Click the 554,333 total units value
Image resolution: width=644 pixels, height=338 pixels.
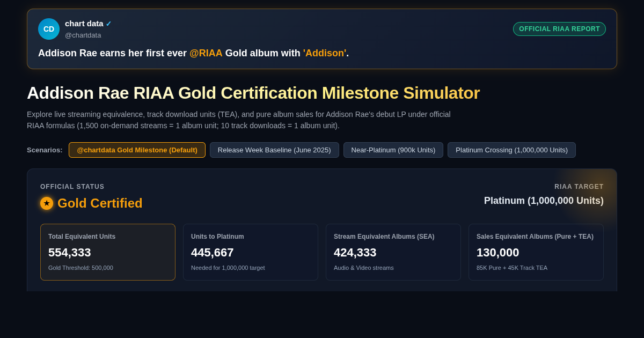pyautogui.click(x=70, y=252)
